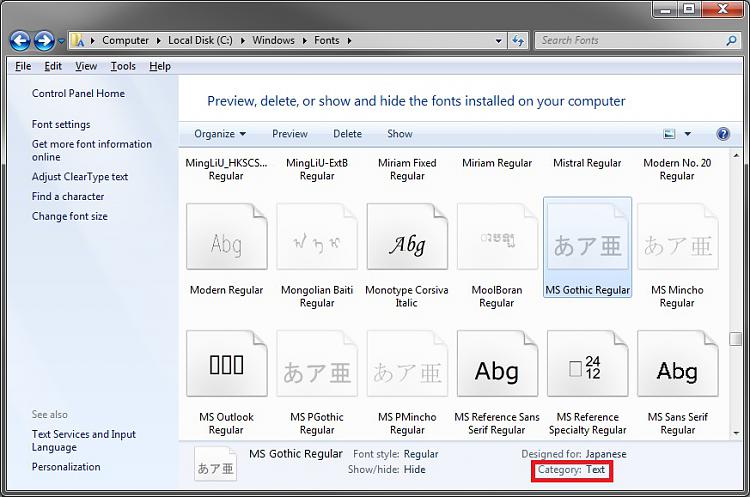
Task: Click the Back navigation arrow
Action: [20, 41]
